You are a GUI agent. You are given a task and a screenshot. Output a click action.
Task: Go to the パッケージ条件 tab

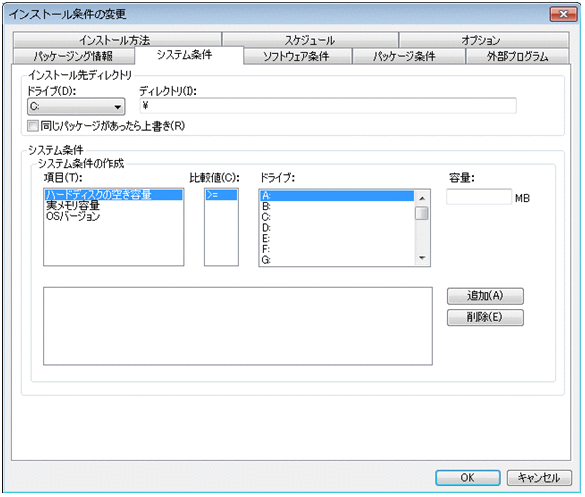(x=408, y=56)
